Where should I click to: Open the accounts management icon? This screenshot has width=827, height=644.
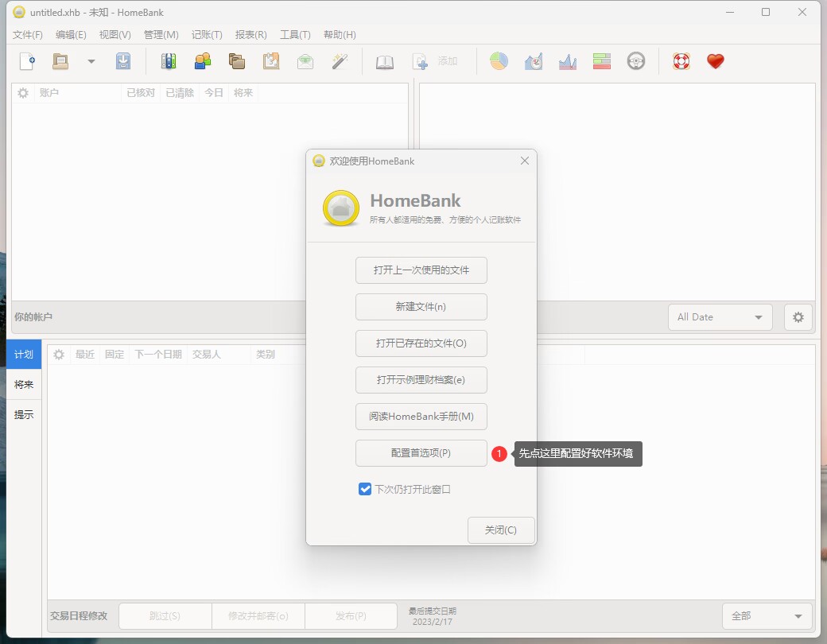(x=169, y=61)
